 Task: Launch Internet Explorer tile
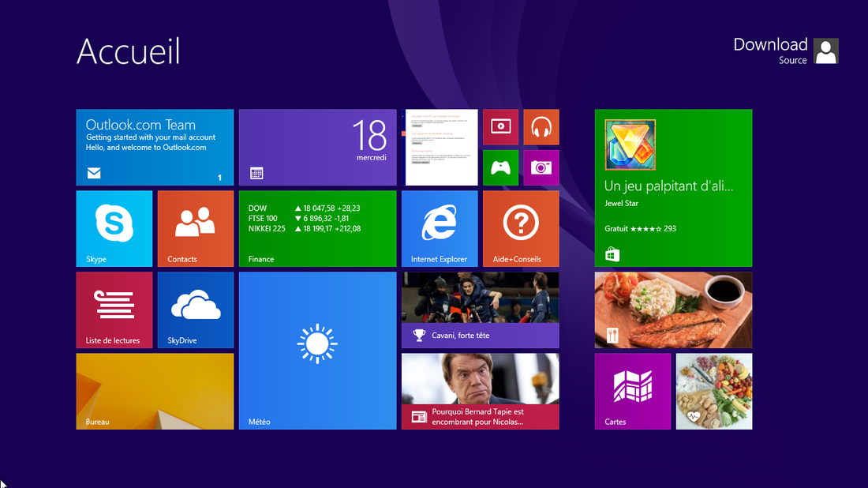pyautogui.click(x=440, y=229)
